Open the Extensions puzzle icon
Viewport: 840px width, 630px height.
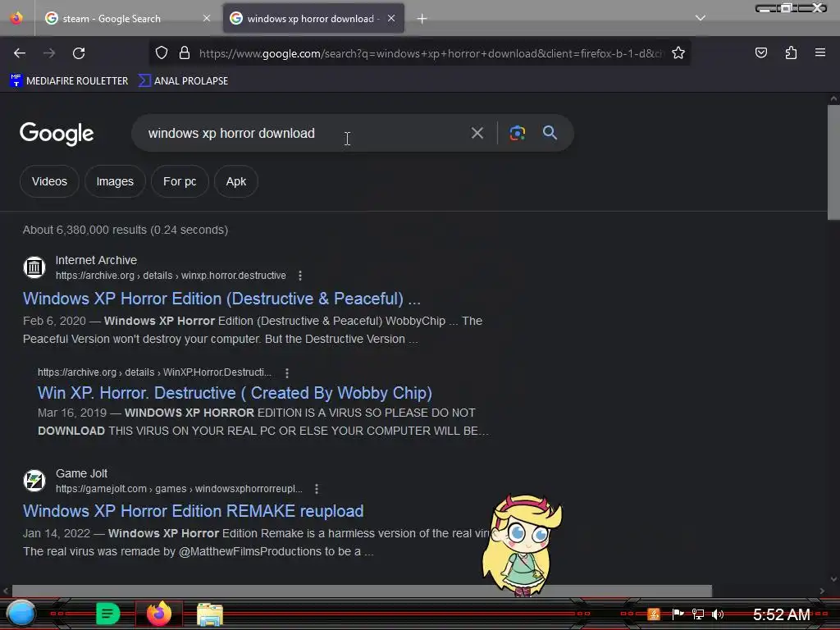pyautogui.click(x=791, y=52)
